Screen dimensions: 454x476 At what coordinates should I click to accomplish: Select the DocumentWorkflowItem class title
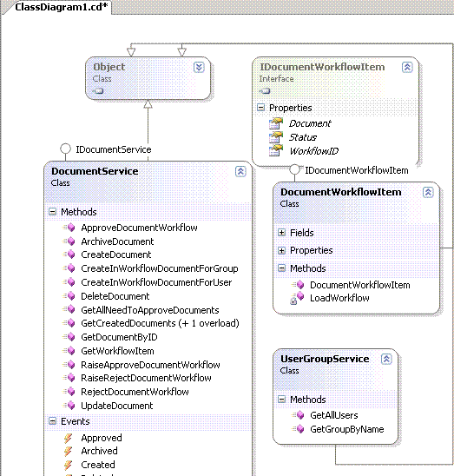coord(341,192)
